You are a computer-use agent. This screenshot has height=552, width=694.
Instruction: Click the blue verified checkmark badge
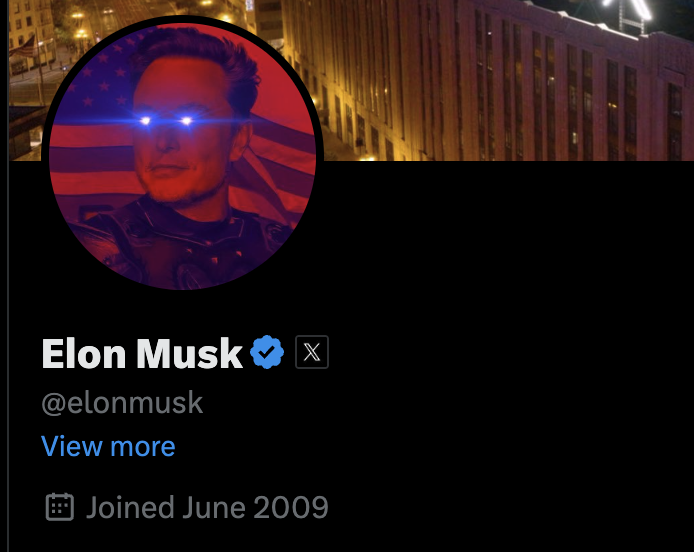tap(267, 352)
